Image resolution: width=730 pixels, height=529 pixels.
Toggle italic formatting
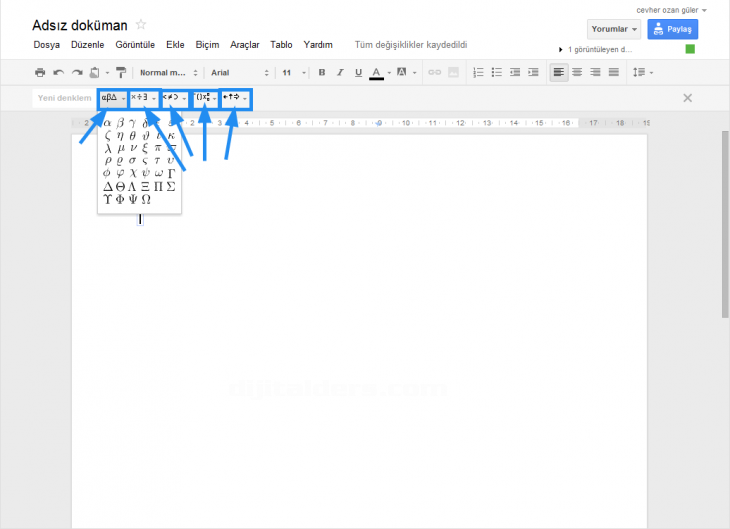point(340,73)
